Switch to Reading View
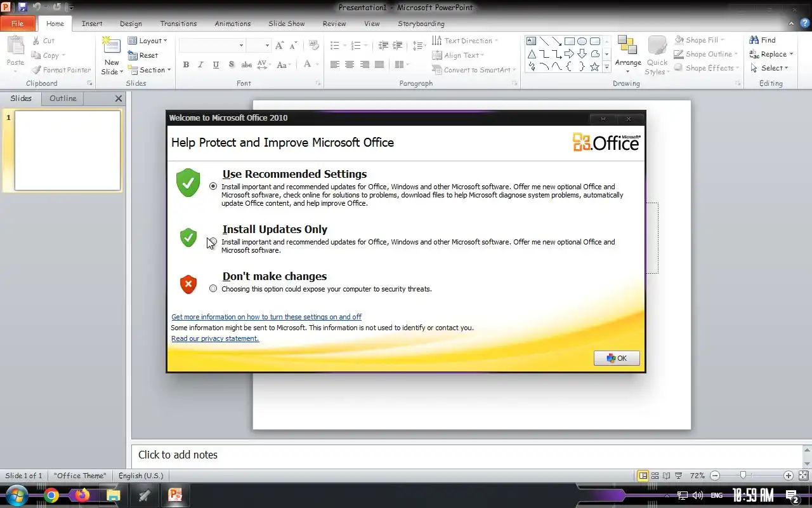This screenshot has height=508, width=812. 666,476
